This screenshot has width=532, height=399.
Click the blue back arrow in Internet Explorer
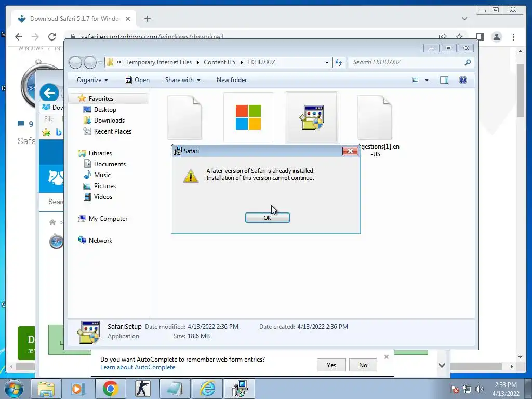click(49, 93)
